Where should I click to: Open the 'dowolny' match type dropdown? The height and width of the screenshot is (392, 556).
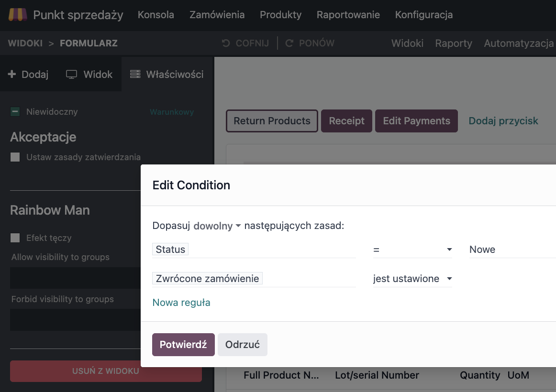pos(217,226)
